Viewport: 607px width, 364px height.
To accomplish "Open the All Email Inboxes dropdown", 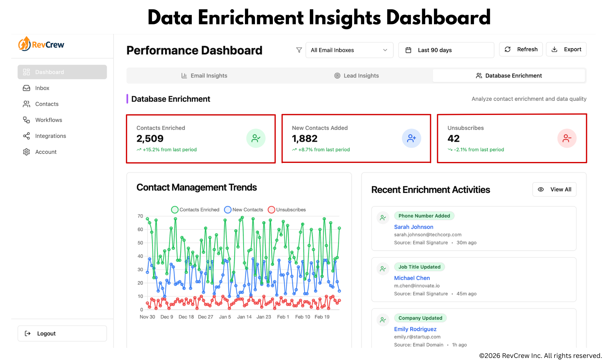I will point(349,50).
